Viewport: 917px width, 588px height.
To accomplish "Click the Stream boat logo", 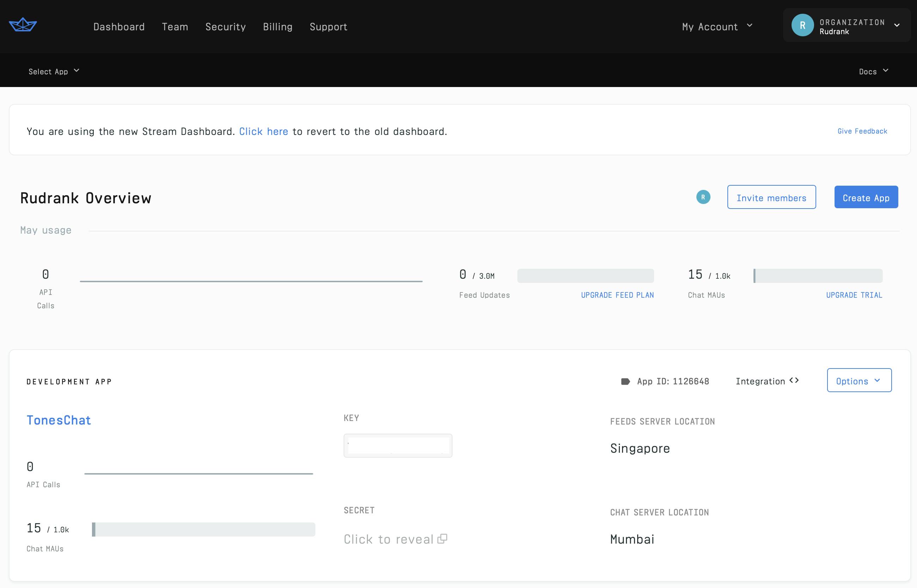I will pyautogui.click(x=23, y=25).
